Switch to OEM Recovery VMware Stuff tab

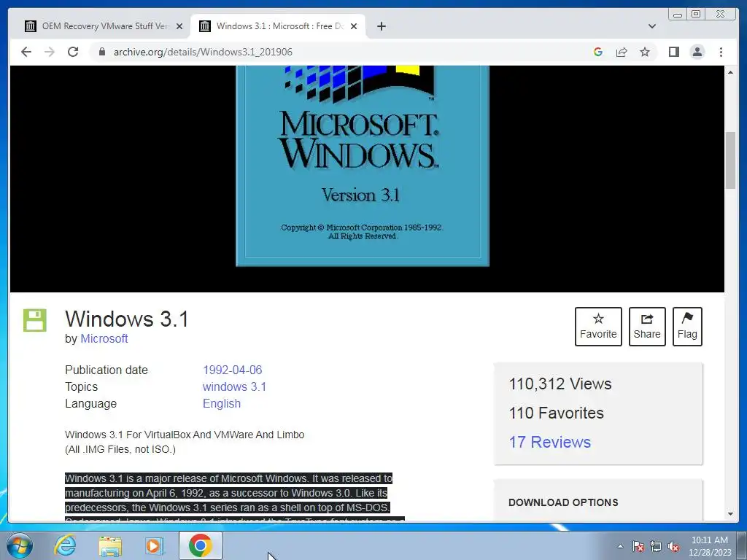(x=103, y=26)
